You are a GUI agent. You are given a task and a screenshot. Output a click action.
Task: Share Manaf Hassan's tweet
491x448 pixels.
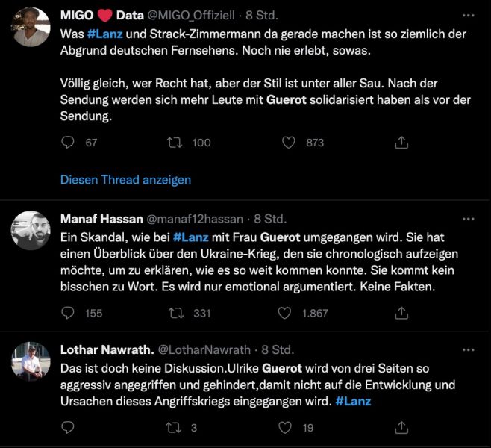pyautogui.click(x=401, y=313)
